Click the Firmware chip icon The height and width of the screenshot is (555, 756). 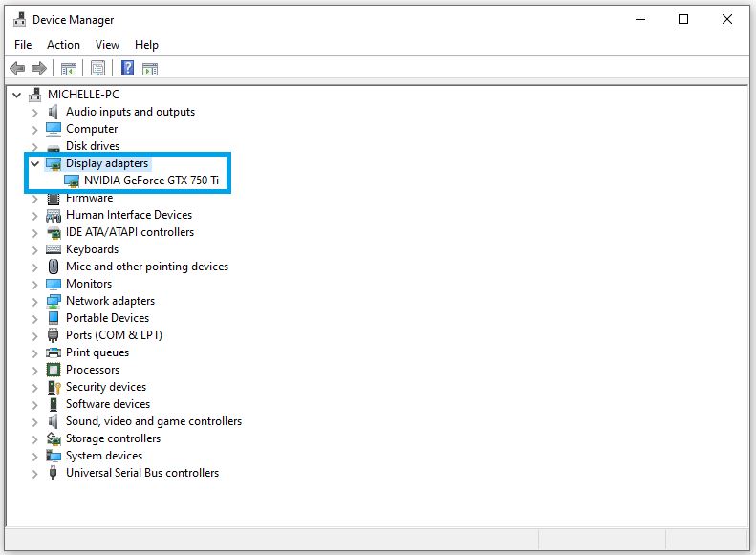click(54, 198)
